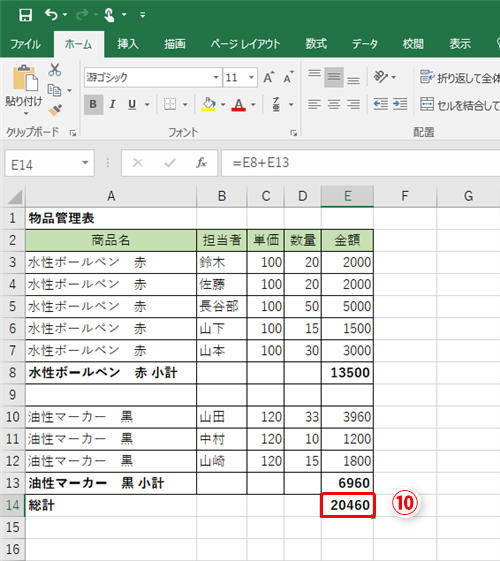Open the ページ レイアウト tab

[x=245, y=44]
